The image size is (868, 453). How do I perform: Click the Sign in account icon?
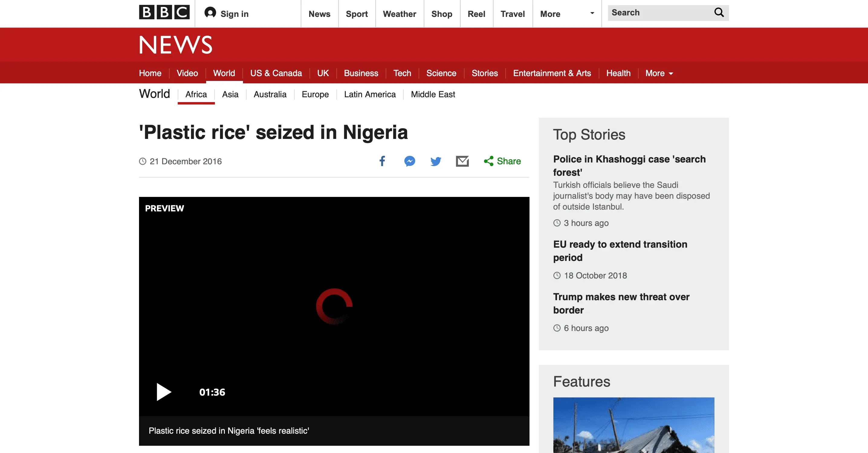pyautogui.click(x=210, y=13)
